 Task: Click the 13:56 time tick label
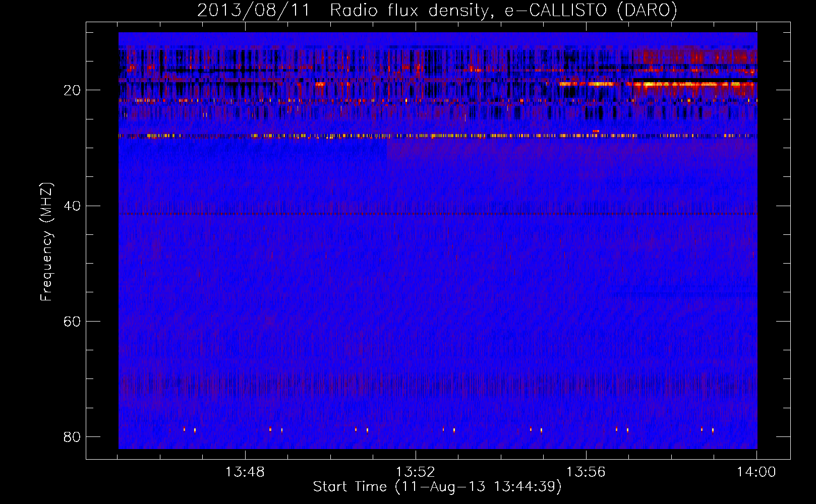[586, 472]
